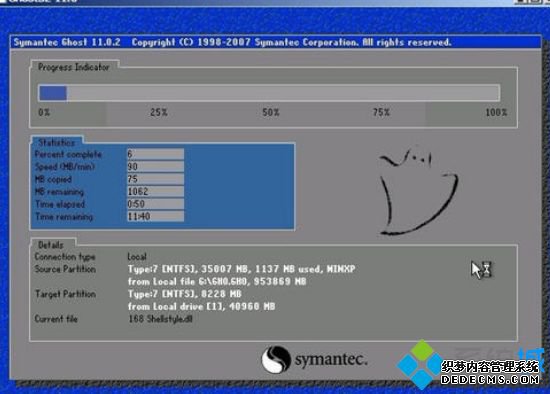Click the Time elapsed value field
The height and width of the screenshot is (394, 550).
point(155,204)
